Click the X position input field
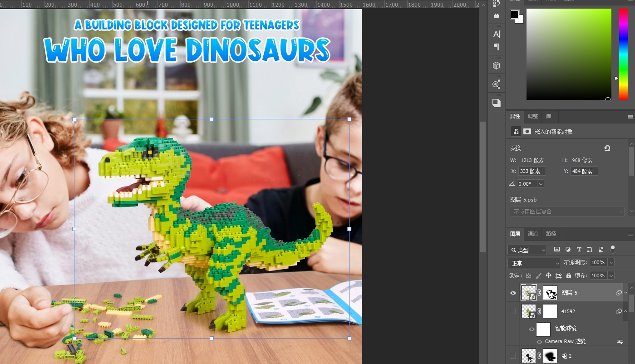The width and height of the screenshot is (635, 364). tap(532, 171)
